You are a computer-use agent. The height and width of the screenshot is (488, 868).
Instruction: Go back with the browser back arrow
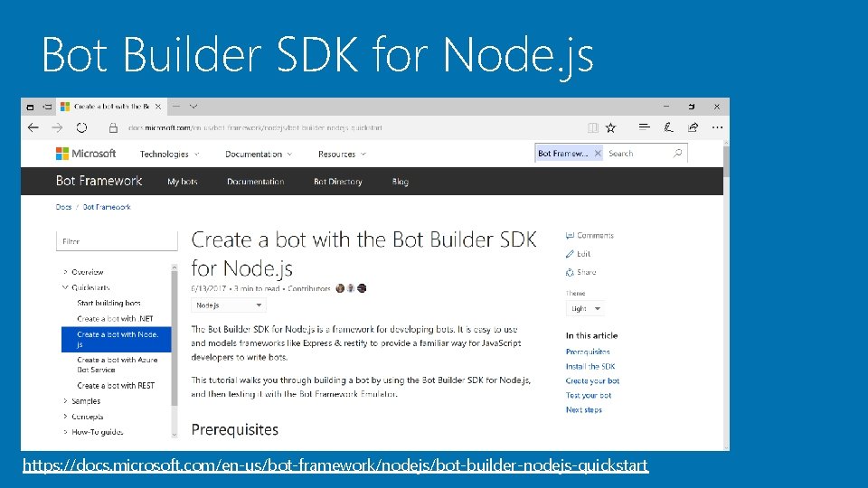[33, 127]
